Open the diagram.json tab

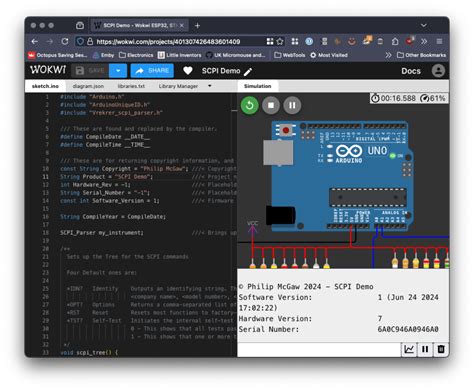(88, 86)
